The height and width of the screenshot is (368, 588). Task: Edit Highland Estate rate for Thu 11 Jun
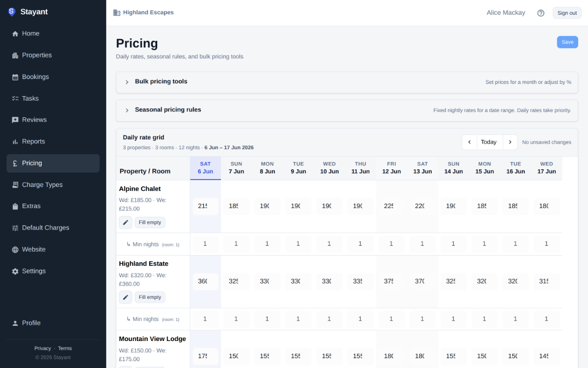(360, 282)
